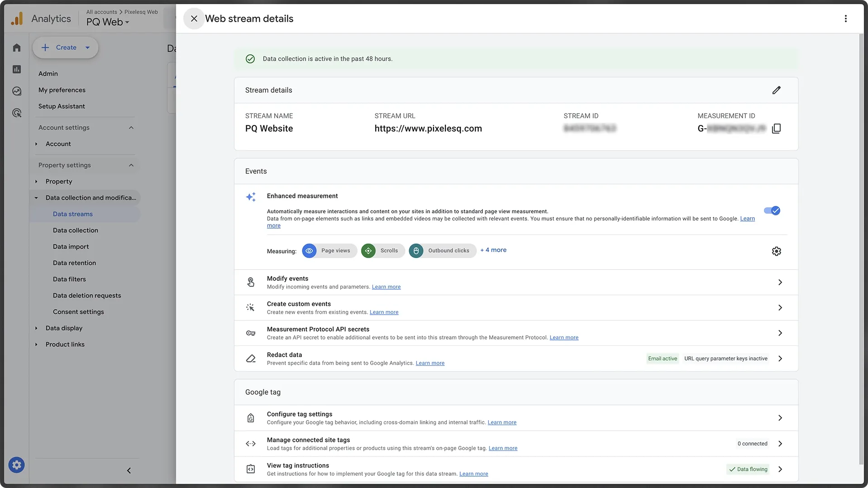Open Enhanced measurement settings gear icon
The width and height of the screenshot is (868, 488).
click(776, 251)
